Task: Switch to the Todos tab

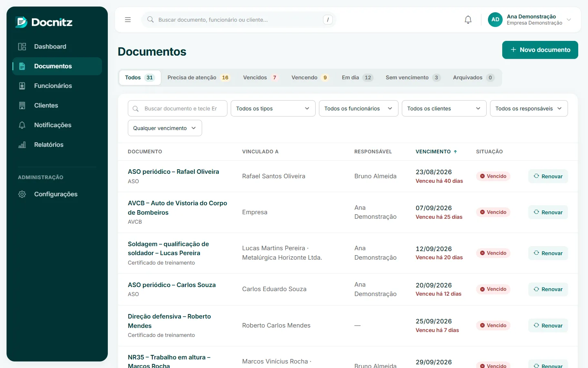Action: click(140, 78)
